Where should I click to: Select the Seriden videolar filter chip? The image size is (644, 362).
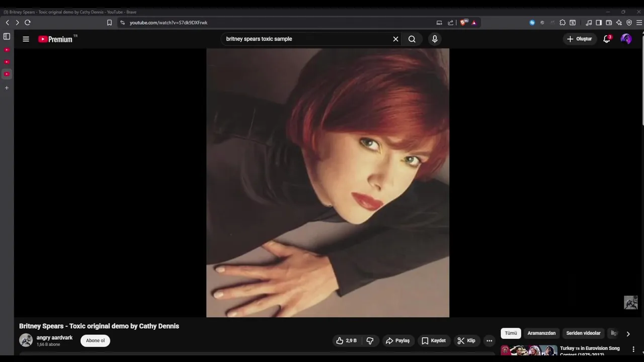tap(583, 333)
